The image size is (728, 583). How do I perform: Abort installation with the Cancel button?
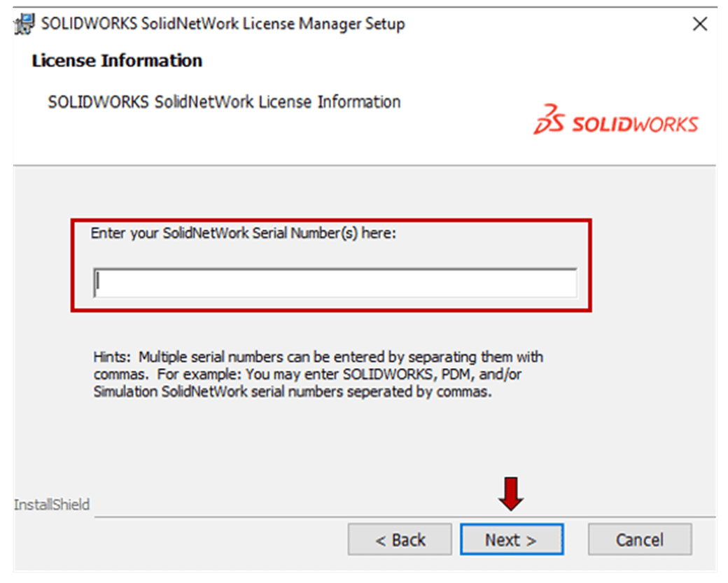click(x=639, y=539)
